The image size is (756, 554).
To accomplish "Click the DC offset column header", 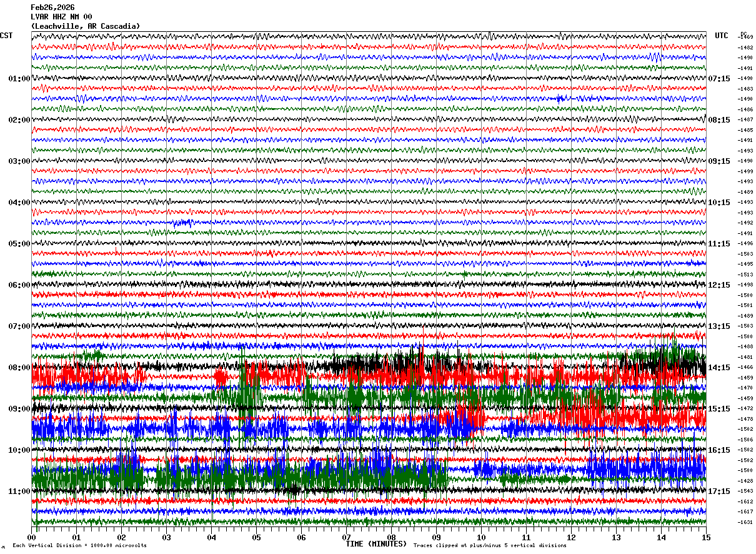I will 744,34.
